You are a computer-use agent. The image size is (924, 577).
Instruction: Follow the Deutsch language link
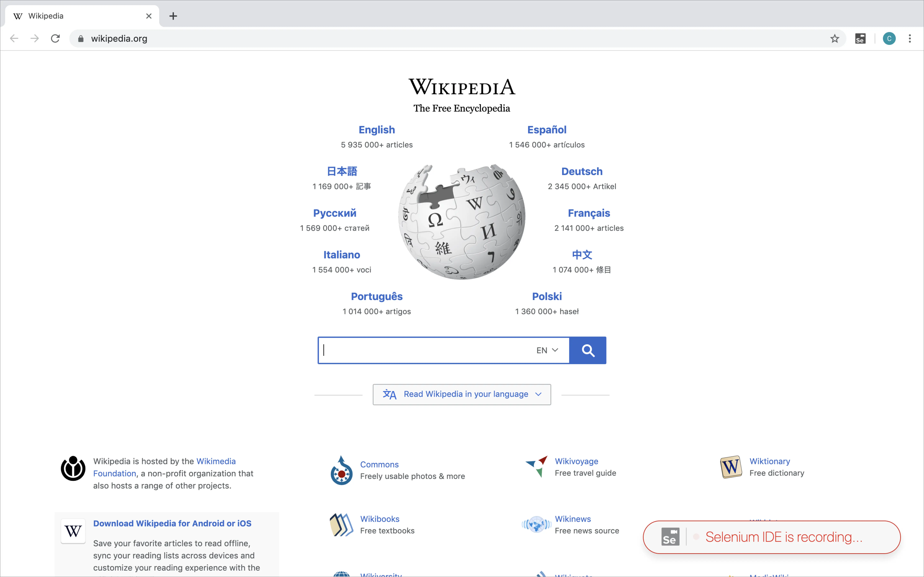point(582,171)
